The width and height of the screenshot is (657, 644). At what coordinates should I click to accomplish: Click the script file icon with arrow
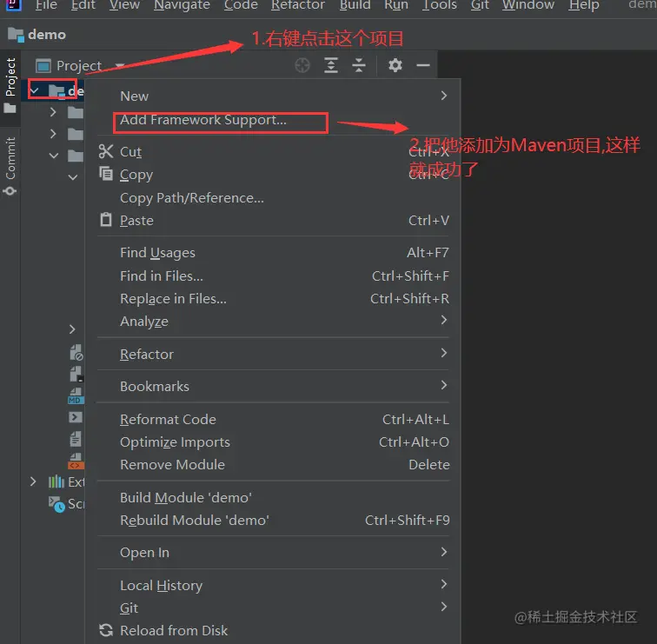point(76,417)
